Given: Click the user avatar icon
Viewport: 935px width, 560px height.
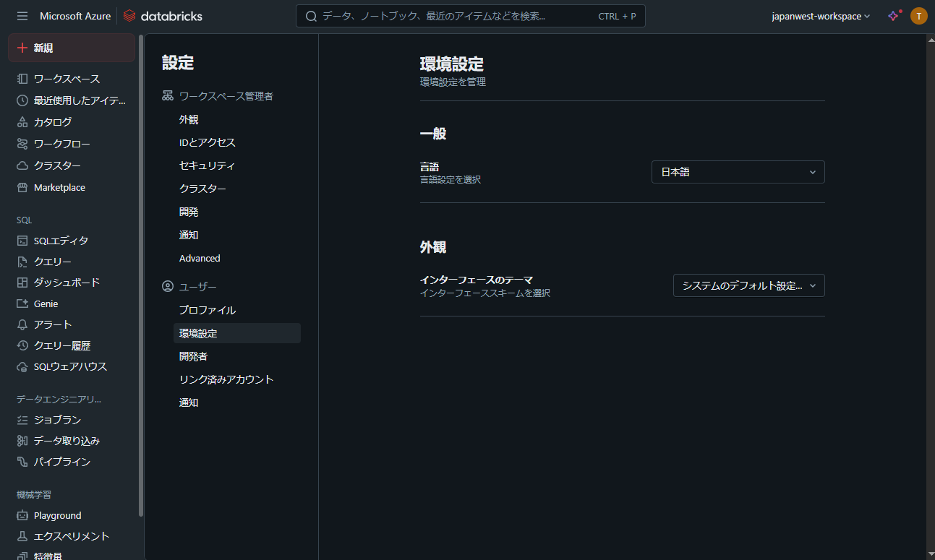Looking at the screenshot, I should 918,16.
